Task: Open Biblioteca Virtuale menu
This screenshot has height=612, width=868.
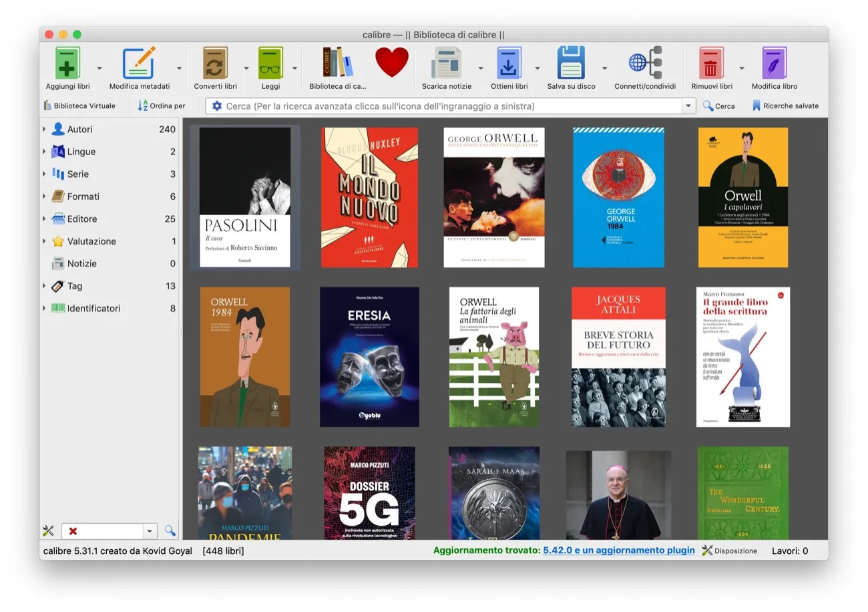Action: pyautogui.click(x=80, y=105)
